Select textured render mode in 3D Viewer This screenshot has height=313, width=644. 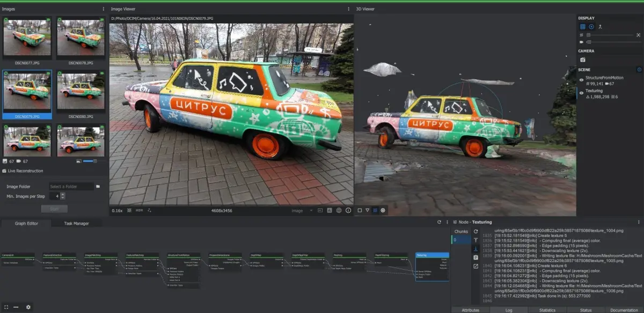pyautogui.click(x=375, y=210)
